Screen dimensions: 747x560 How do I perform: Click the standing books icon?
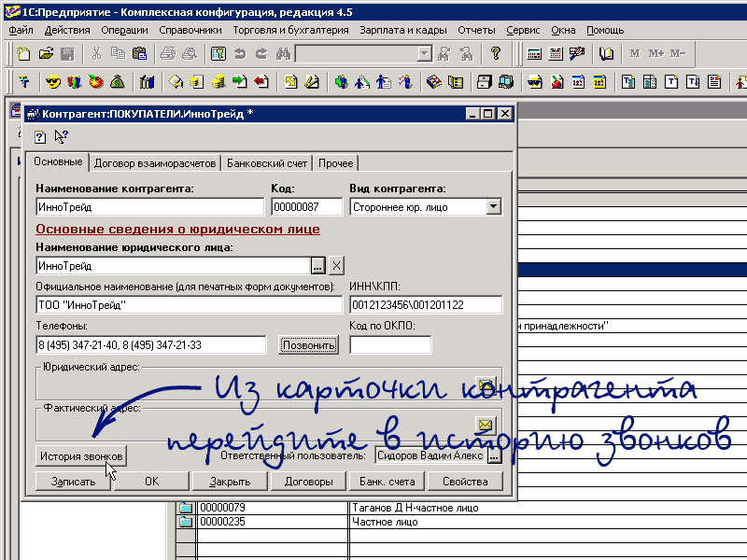pyautogui.click(x=147, y=82)
